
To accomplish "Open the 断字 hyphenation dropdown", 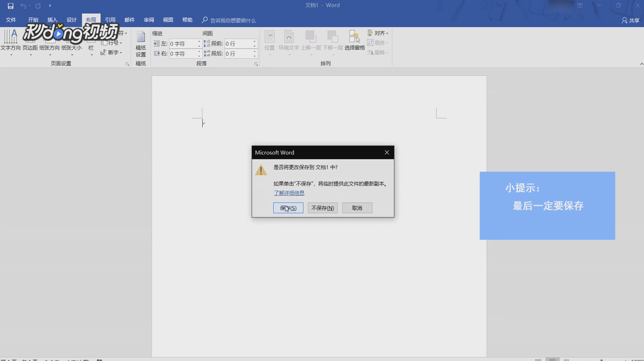I will (x=111, y=52).
